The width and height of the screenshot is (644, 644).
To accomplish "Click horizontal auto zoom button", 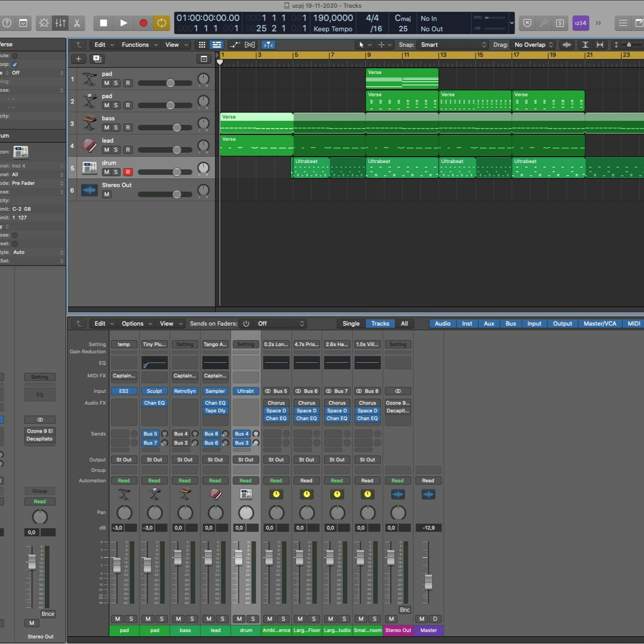I will click(x=600, y=45).
